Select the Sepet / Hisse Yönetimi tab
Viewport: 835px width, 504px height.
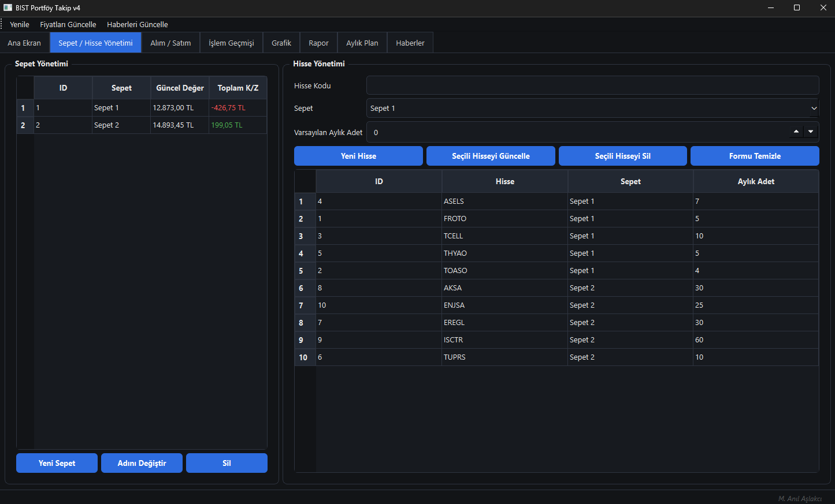click(95, 43)
